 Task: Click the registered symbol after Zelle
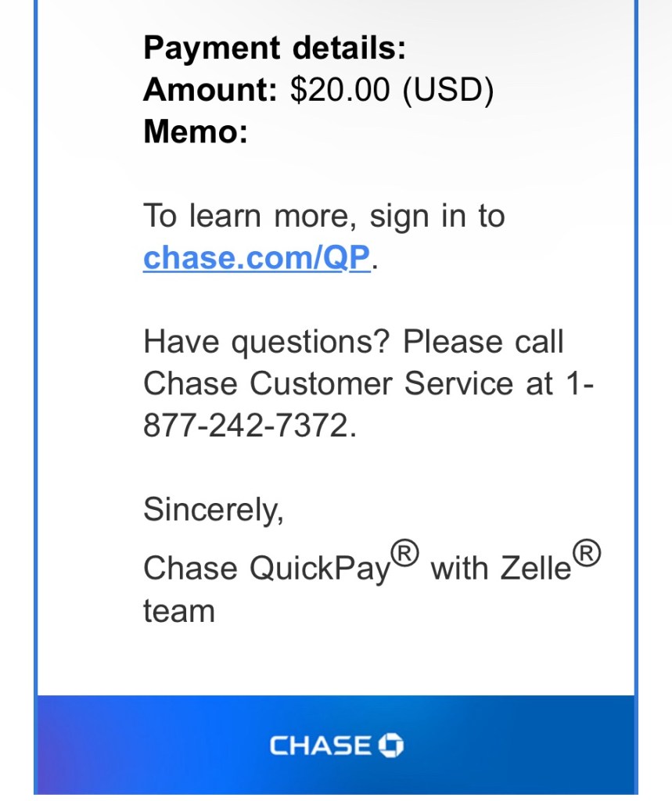point(587,555)
